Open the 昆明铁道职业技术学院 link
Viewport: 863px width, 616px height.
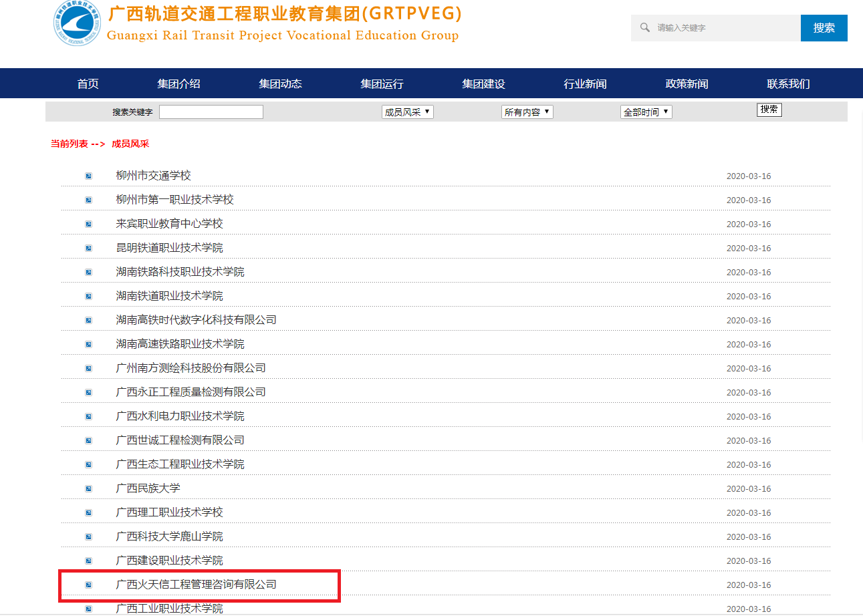click(169, 248)
